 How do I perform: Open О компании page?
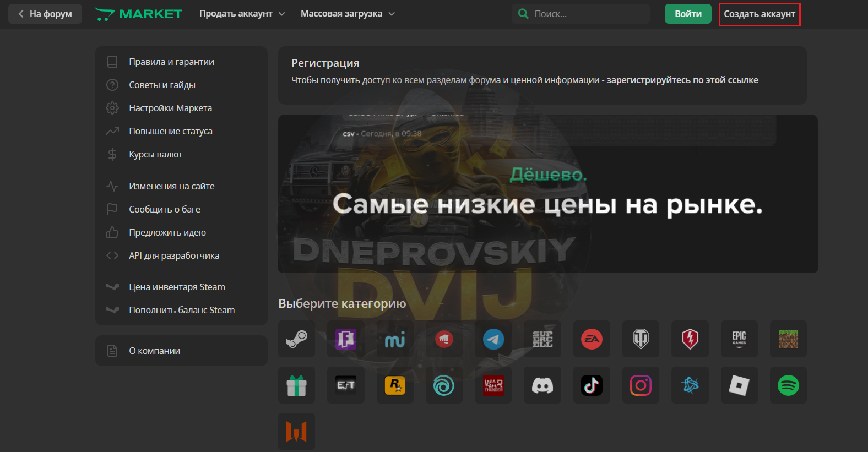coord(181,351)
